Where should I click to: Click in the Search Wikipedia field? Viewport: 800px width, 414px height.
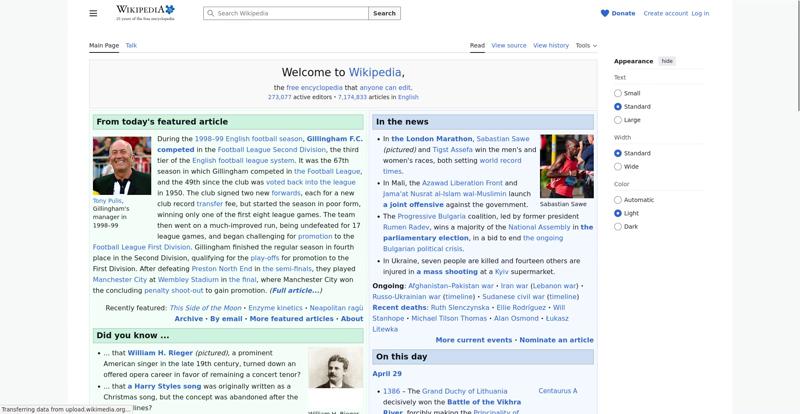[x=290, y=14]
